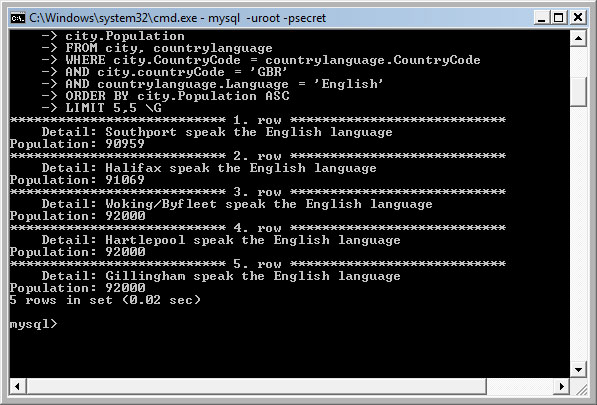597x405 pixels.
Task: Minimize the mysql command prompt window
Action: pyautogui.click(x=541, y=18)
